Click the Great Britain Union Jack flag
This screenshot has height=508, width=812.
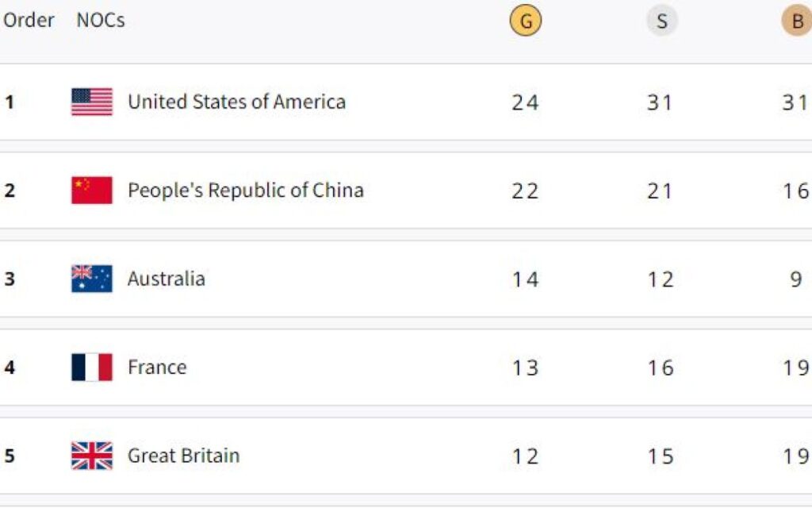[x=92, y=456]
